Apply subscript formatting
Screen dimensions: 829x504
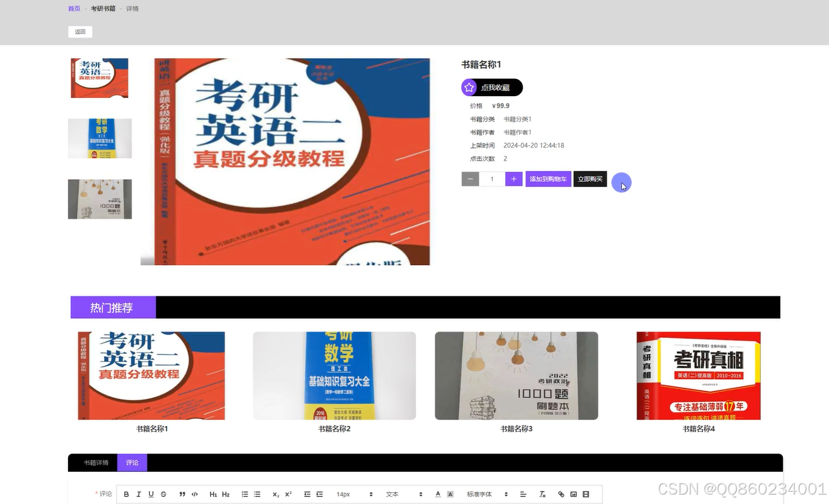point(276,494)
